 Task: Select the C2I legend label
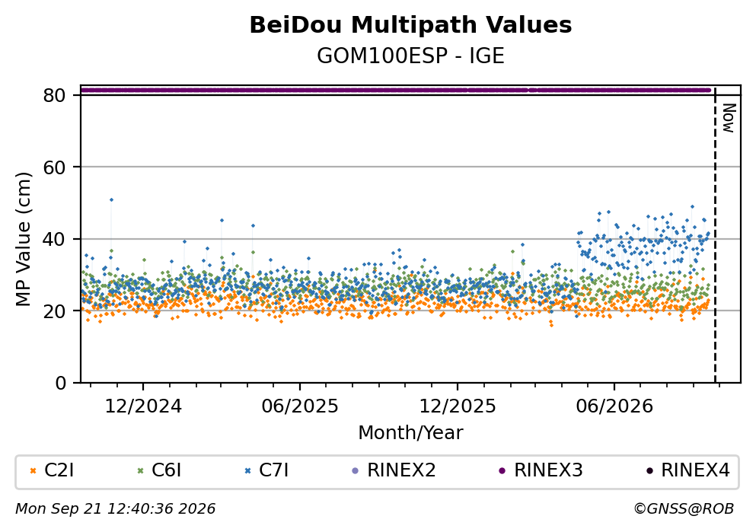pos(59,470)
